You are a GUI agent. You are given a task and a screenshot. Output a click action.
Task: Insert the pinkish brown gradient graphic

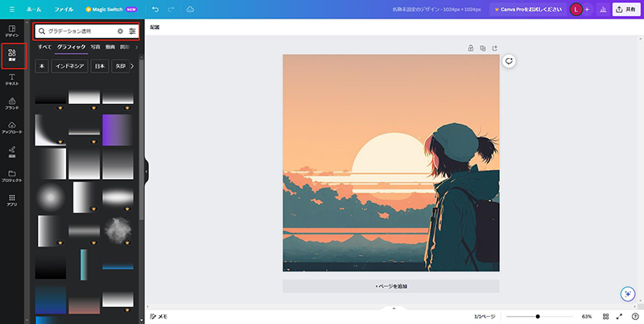click(85, 305)
